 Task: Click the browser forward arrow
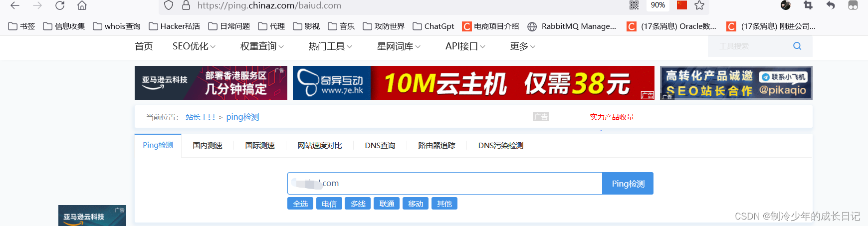tap(37, 5)
